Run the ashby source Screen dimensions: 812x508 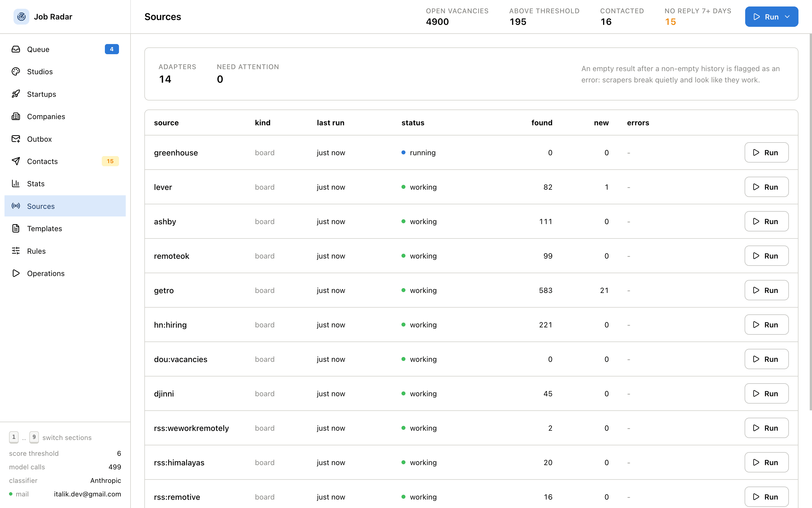(766, 222)
